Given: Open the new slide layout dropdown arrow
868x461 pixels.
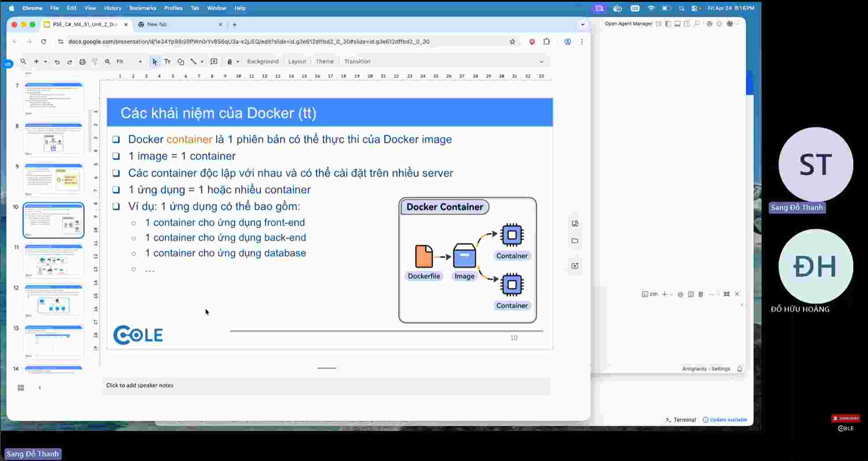Looking at the screenshot, I should [45, 62].
